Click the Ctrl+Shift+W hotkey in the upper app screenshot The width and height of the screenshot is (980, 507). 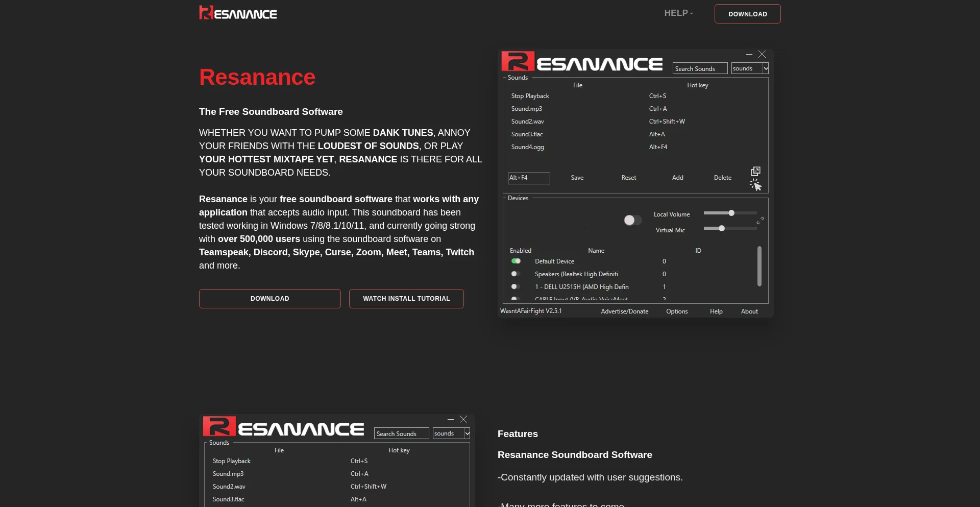667,122
